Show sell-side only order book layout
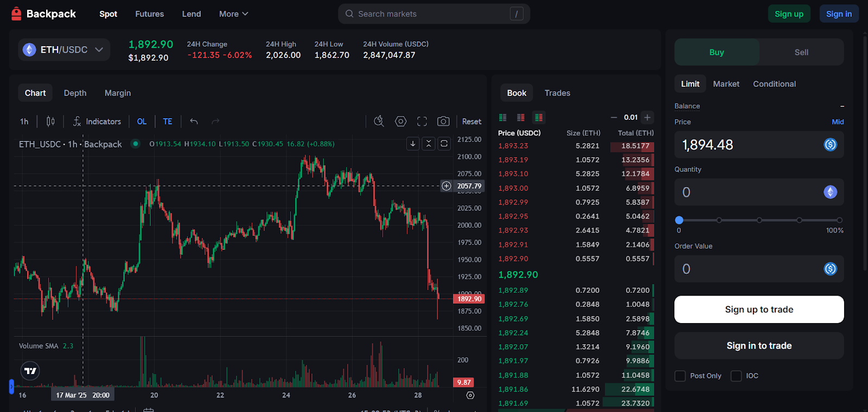 (x=521, y=118)
